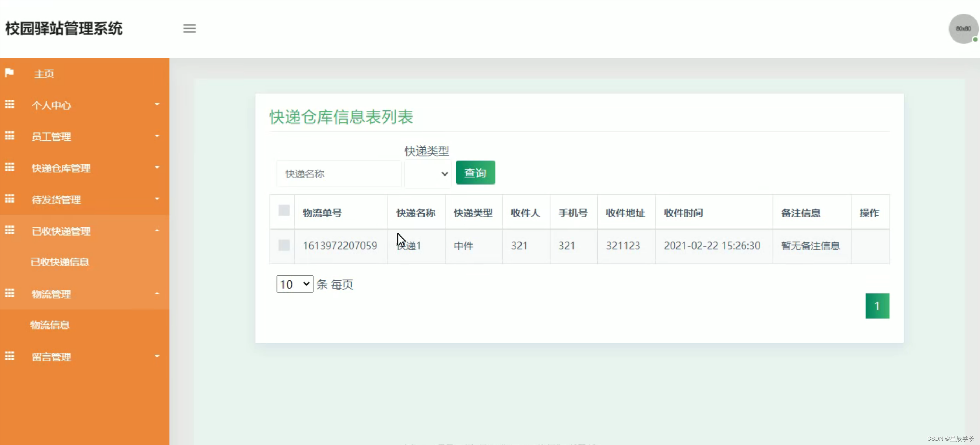Click the grid icon beside 个人中心
Image resolution: width=980 pixels, height=445 pixels.
[x=9, y=104]
